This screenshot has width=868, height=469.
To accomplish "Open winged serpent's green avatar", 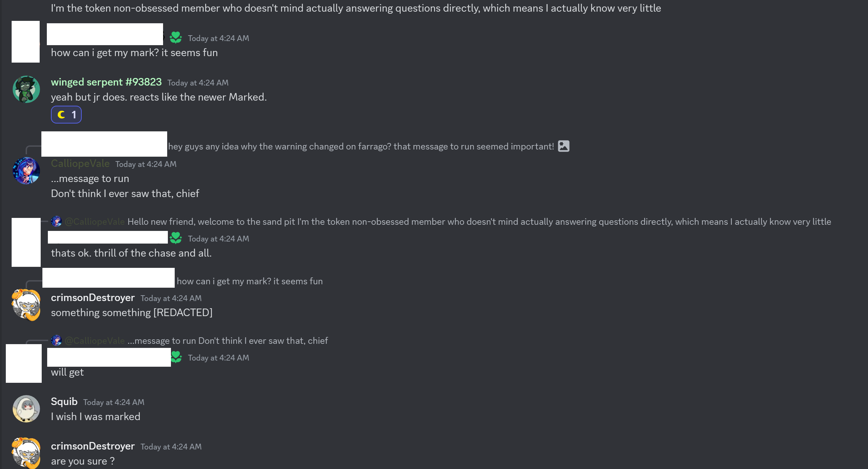I will pyautogui.click(x=26, y=89).
